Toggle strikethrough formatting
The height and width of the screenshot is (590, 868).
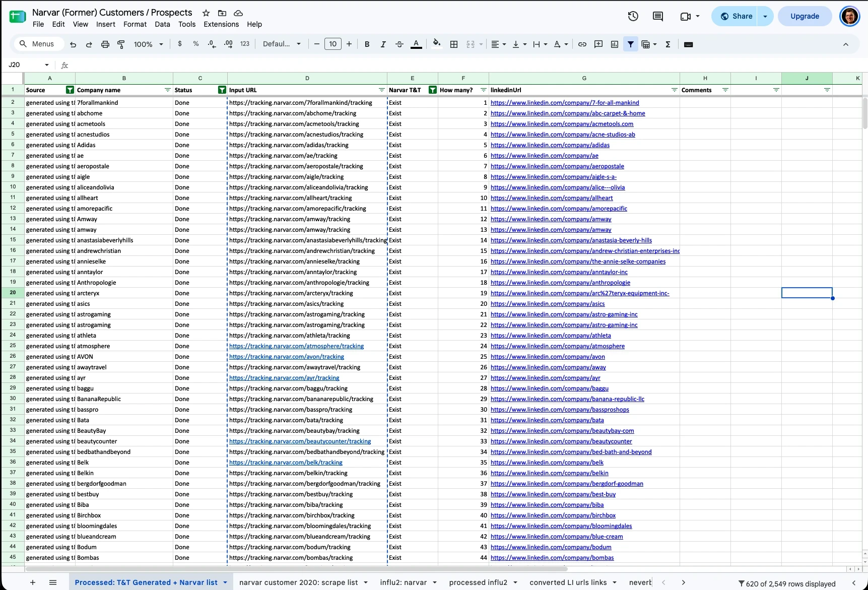(x=399, y=44)
